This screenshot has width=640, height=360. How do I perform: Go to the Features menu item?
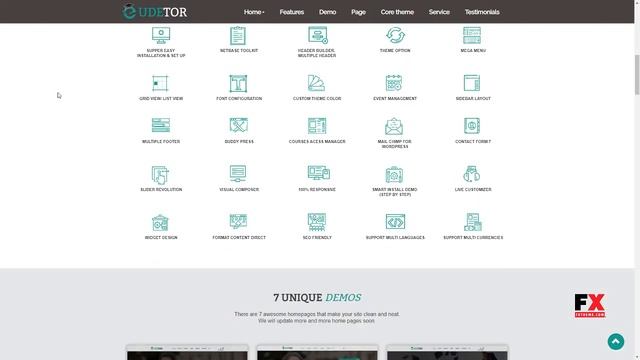(291, 12)
